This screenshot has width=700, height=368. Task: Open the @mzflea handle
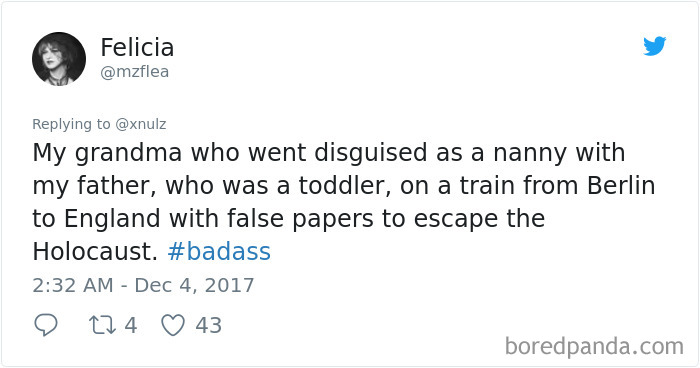[134, 72]
